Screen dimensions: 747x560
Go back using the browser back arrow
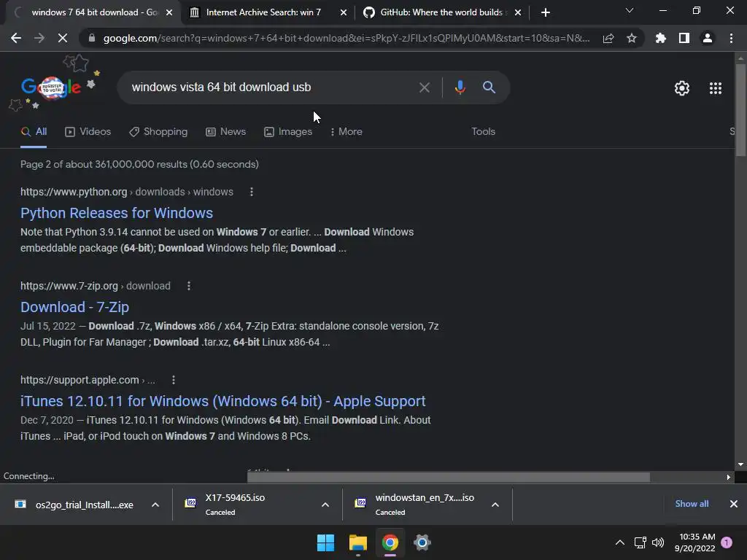(x=16, y=38)
